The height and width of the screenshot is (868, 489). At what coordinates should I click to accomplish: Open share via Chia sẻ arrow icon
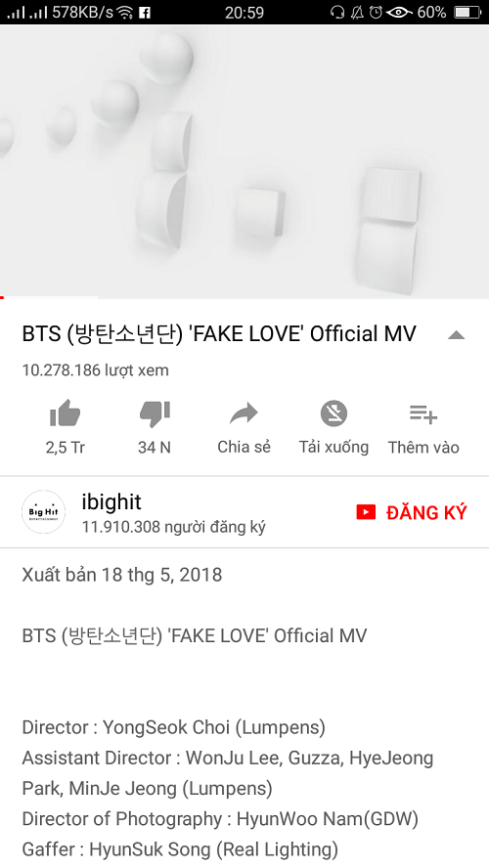[244, 412]
